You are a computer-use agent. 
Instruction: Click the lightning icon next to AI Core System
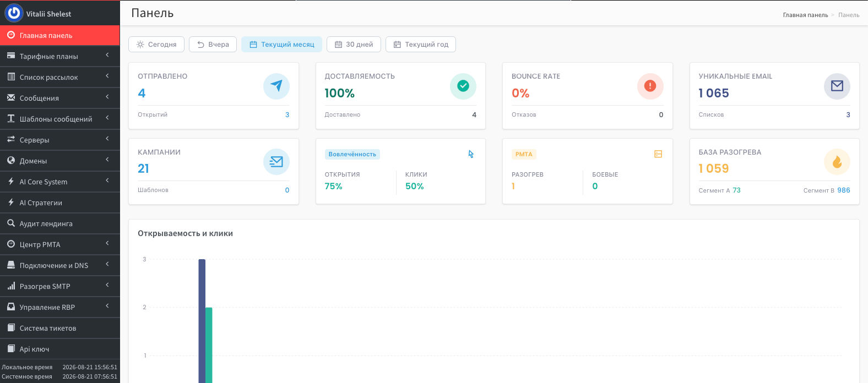tap(11, 181)
